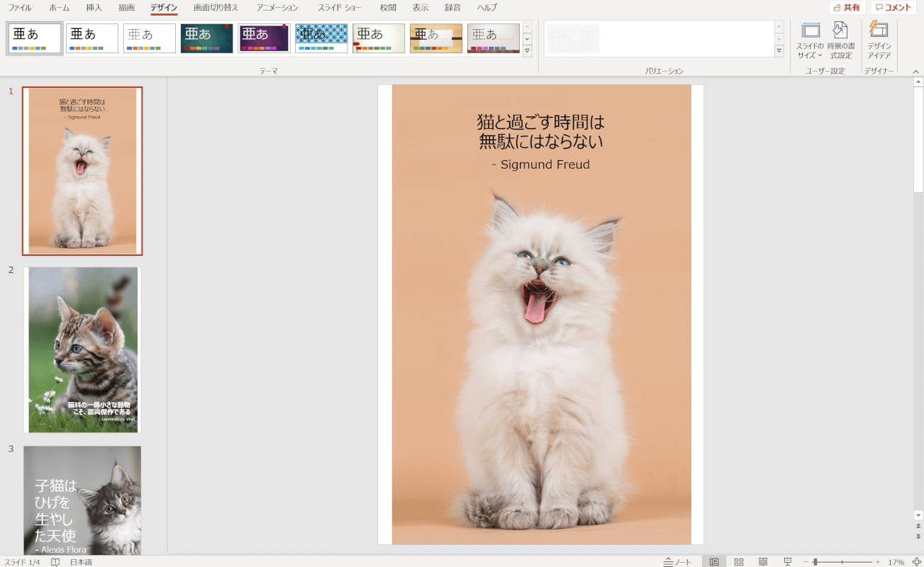
Task: Open the 挿入 ribbon tab
Action: (x=94, y=8)
